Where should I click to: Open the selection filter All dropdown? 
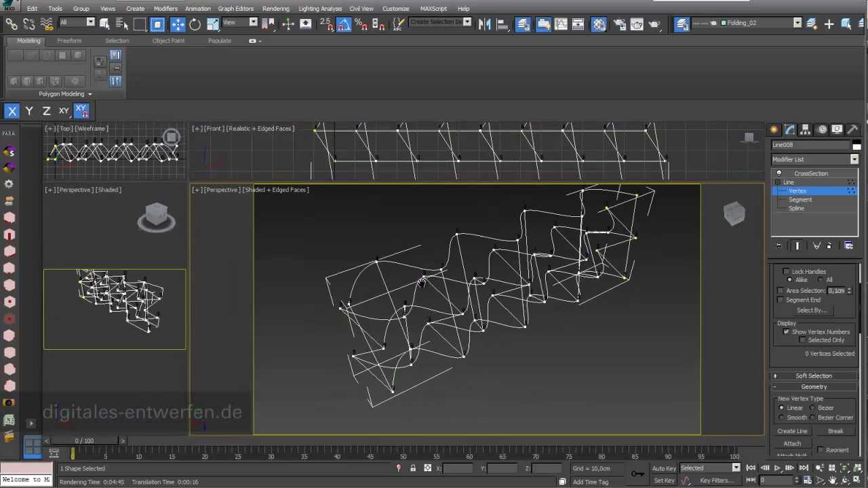click(x=90, y=22)
